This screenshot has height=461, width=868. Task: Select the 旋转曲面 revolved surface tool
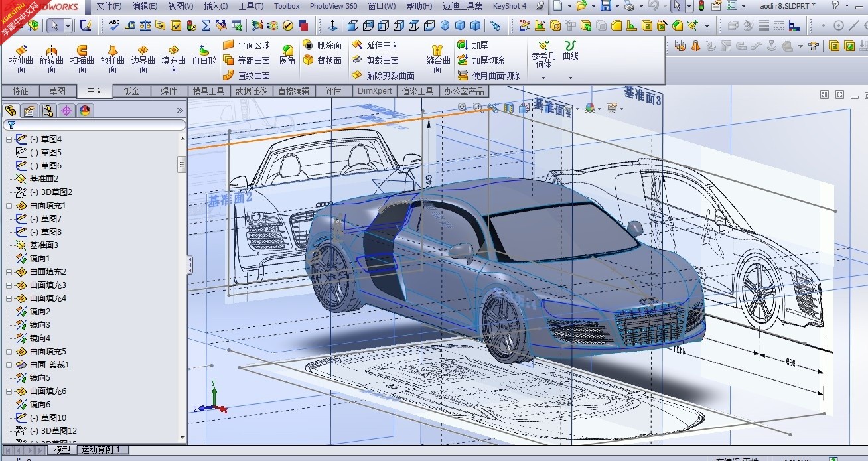pos(52,58)
